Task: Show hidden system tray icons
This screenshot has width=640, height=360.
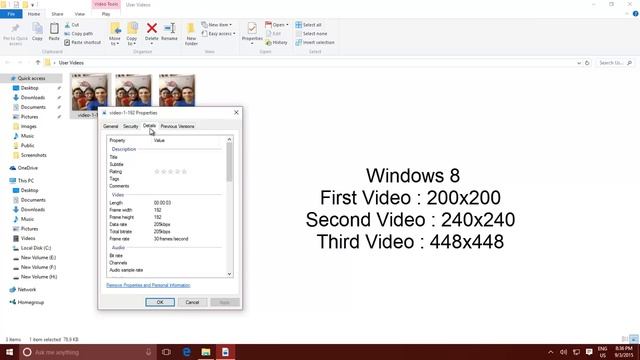Action: [551, 352]
